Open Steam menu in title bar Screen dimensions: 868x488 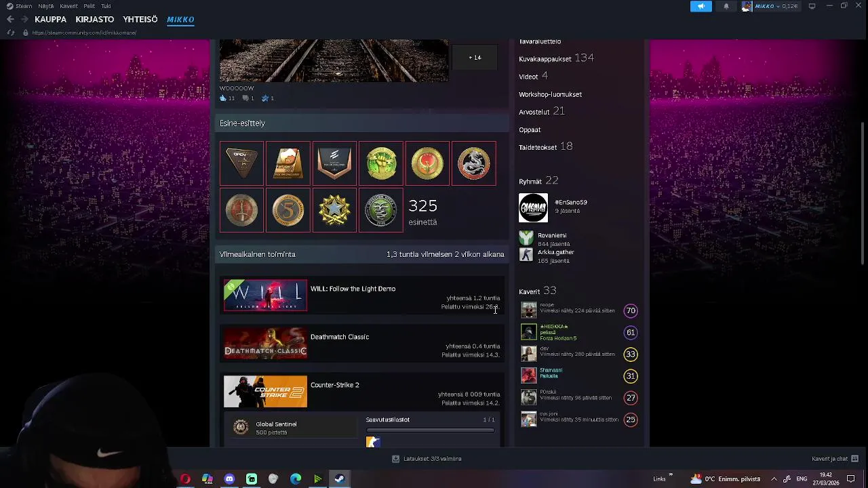[x=20, y=6]
